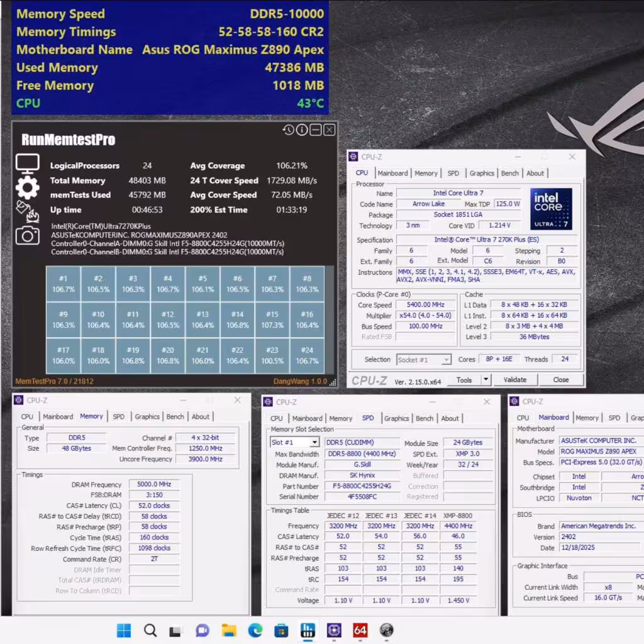Open the Tools dropdown arrow in CPU-Z

pyautogui.click(x=486, y=379)
